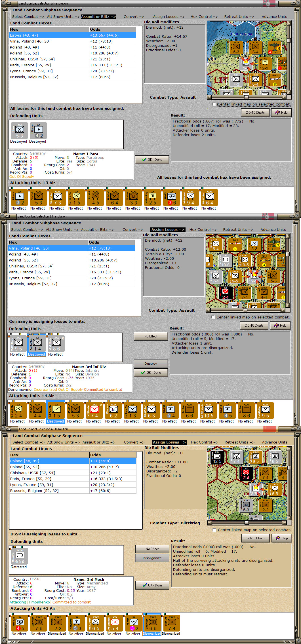Image resolution: width=301 pixels, height=644 pixels.
Task: Choose the 3rd Inf Div 1-4 defender
Action: [x=37, y=344]
